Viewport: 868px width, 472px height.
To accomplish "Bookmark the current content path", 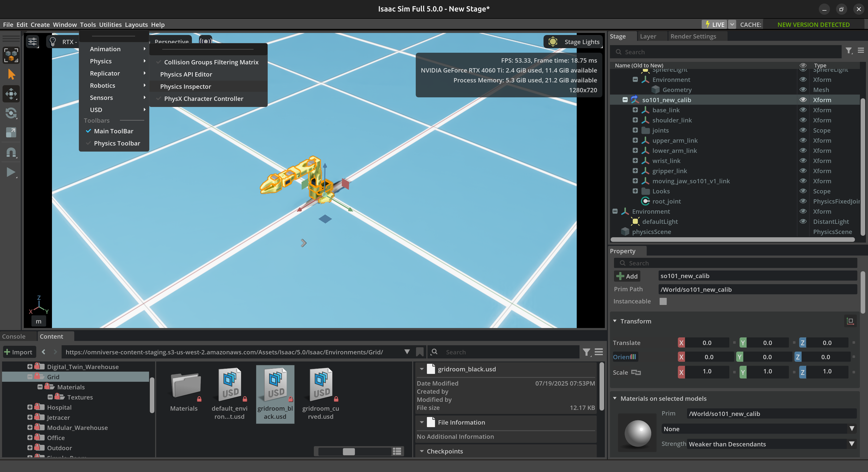I will 420,352.
